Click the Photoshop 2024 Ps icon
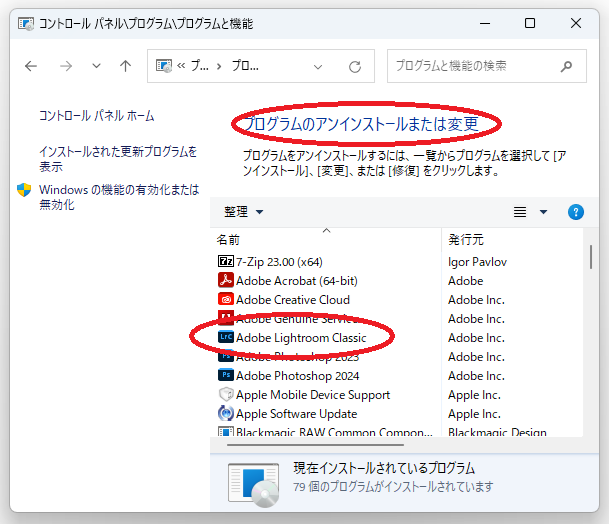 coord(226,375)
